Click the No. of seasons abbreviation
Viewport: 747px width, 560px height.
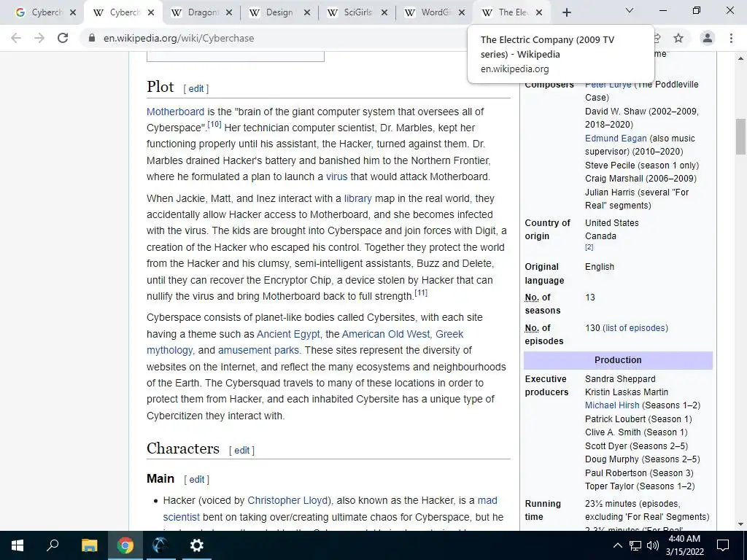[x=531, y=297]
